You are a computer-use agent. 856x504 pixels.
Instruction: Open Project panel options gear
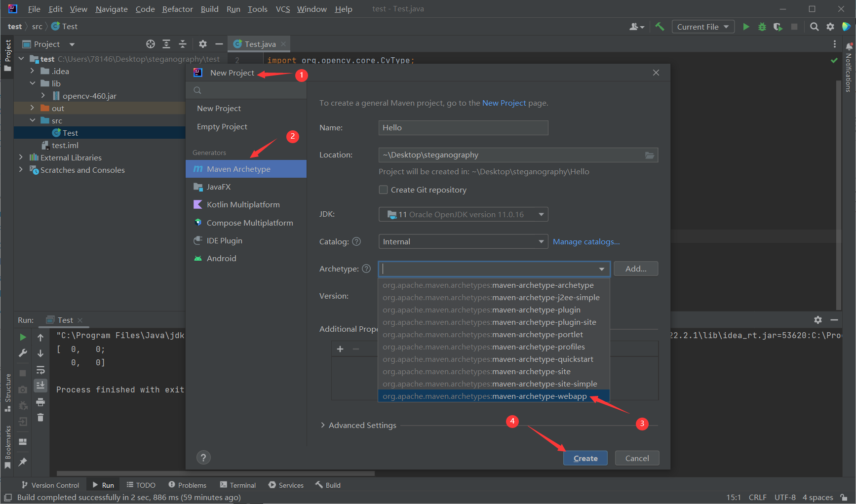[x=203, y=44]
